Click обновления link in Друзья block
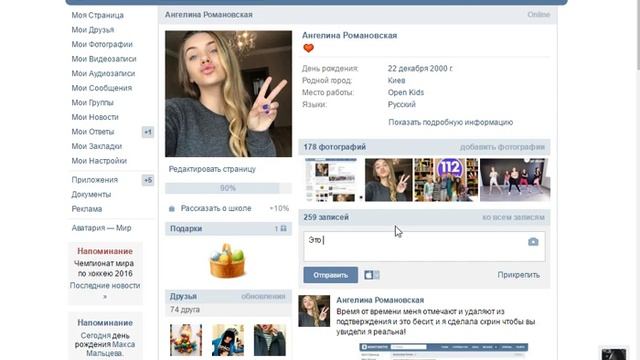This screenshot has width=640, height=360. coord(263,296)
